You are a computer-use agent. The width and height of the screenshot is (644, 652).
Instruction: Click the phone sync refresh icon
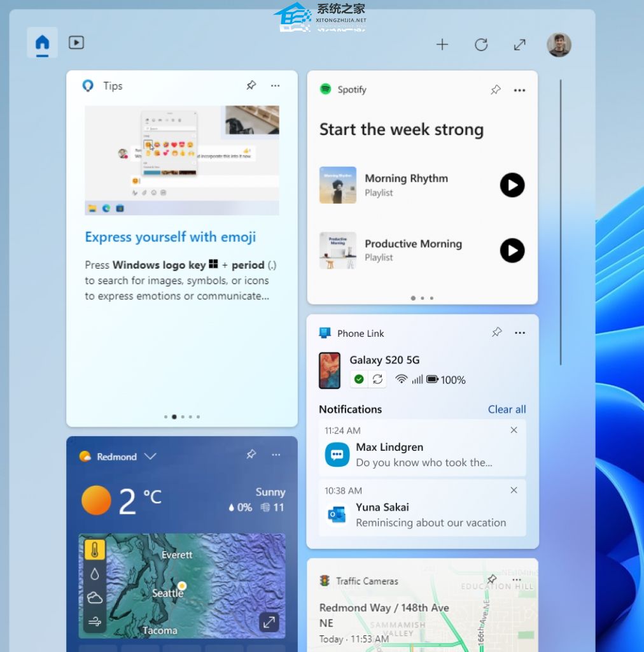coord(377,379)
